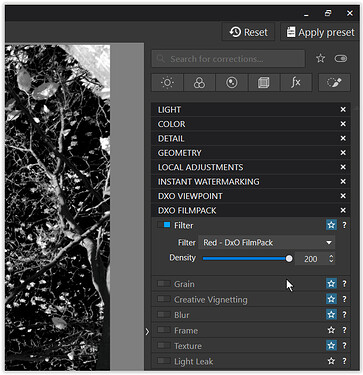Mark Frame palette as favorite
Viewport: 363px width, 375px height.
(x=331, y=330)
